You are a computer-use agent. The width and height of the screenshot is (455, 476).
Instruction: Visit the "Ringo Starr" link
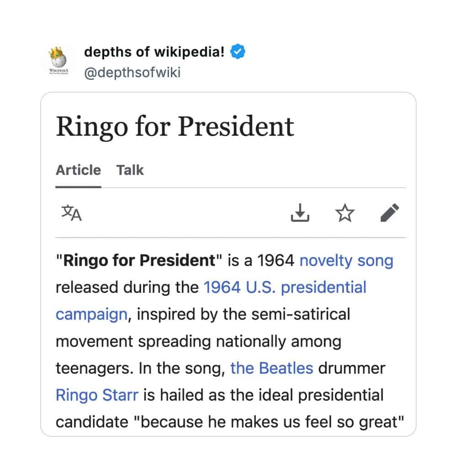(x=97, y=395)
